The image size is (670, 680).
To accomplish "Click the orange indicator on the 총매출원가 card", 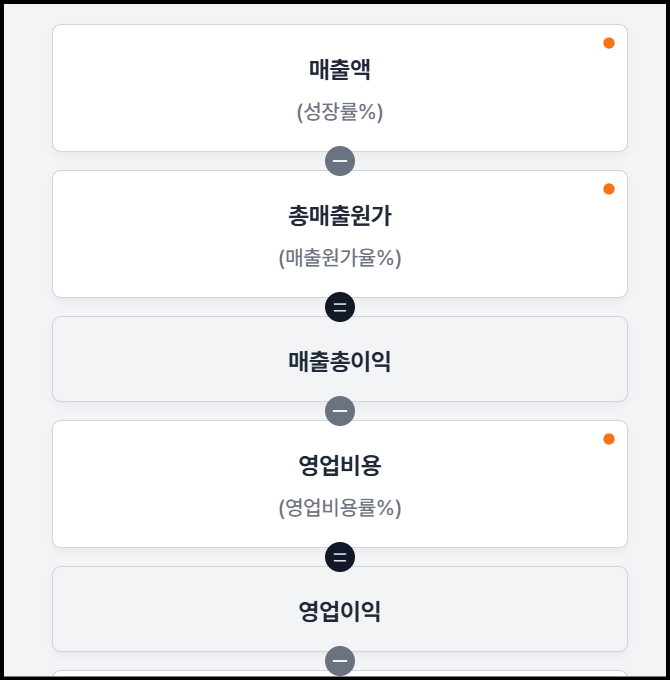I will click(x=609, y=189).
